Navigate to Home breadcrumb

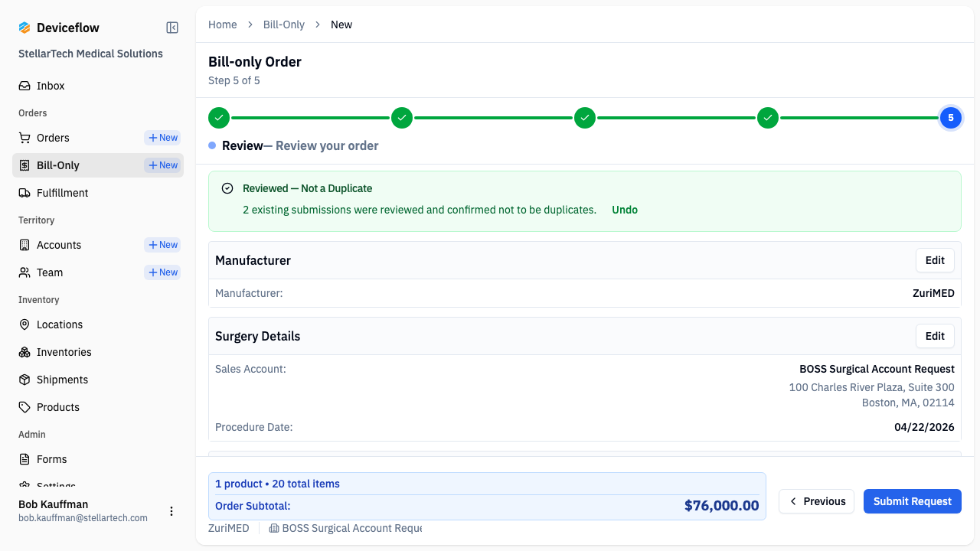(223, 24)
